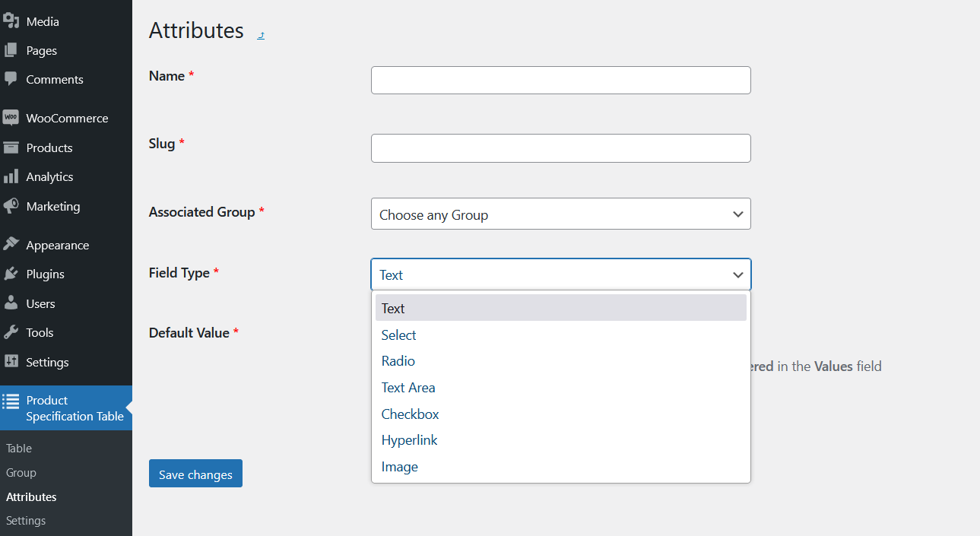The image size is (980, 536).
Task: Choose "Hyperlink" as the Field Type
Action: [409, 440]
